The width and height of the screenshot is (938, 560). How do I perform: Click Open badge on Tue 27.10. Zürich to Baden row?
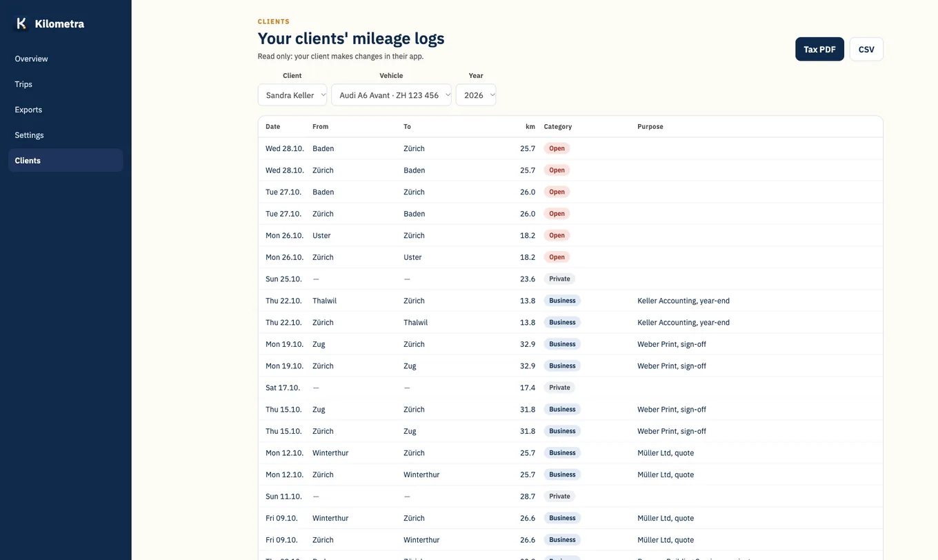[x=557, y=214]
